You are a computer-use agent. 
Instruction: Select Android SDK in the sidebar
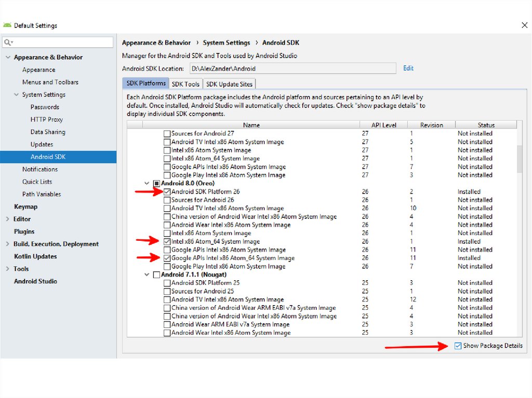58,157
